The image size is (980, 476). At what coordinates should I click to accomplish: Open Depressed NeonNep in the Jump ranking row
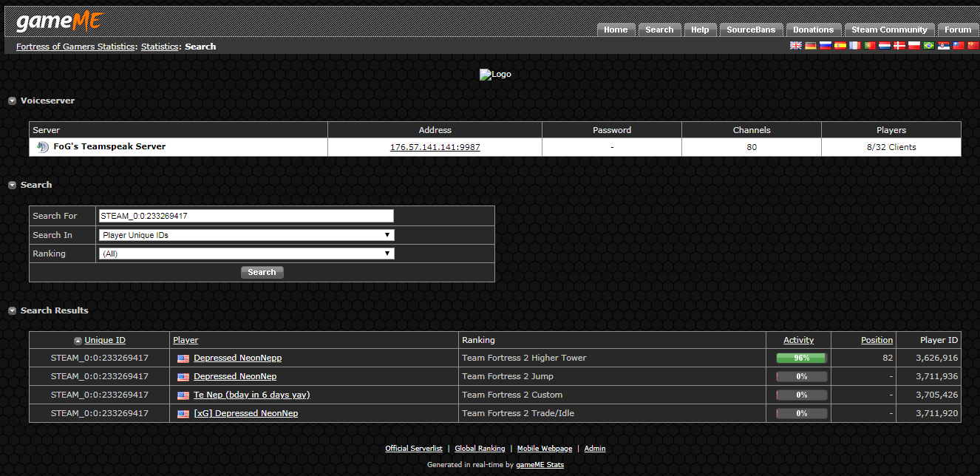[x=235, y=376]
